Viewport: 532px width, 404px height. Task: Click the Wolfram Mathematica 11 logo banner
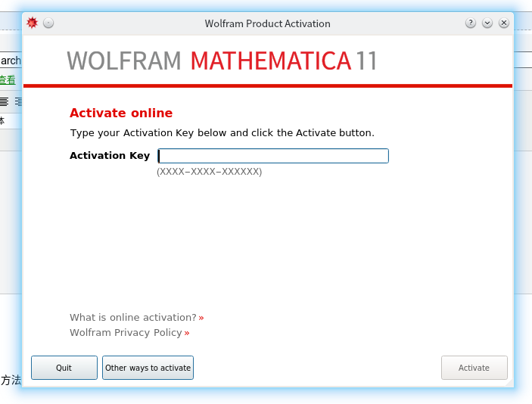point(222,61)
